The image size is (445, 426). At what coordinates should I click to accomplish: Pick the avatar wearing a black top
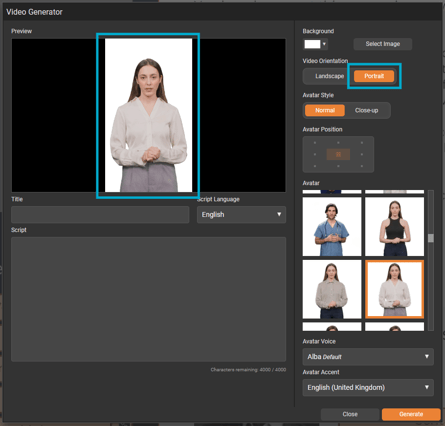[x=394, y=227]
